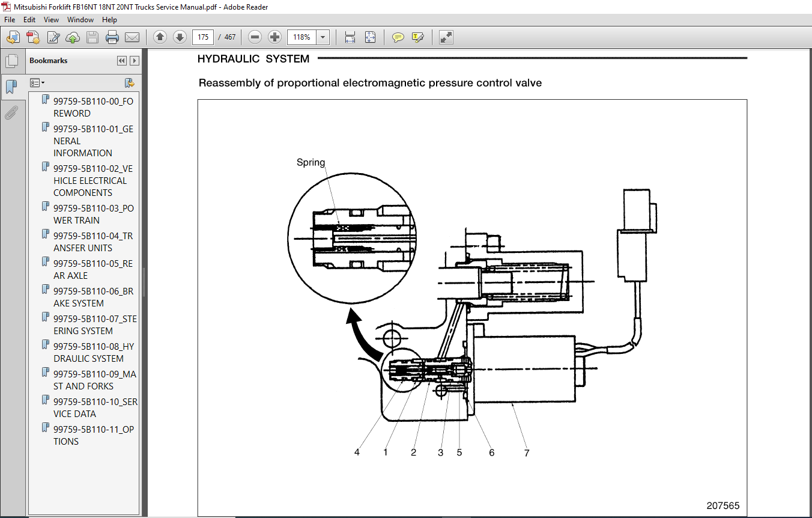Image resolution: width=812 pixels, height=518 pixels.
Task: Open bookmark 99759-5B110-07_STEERING SYSTEM
Action: pos(95,325)
